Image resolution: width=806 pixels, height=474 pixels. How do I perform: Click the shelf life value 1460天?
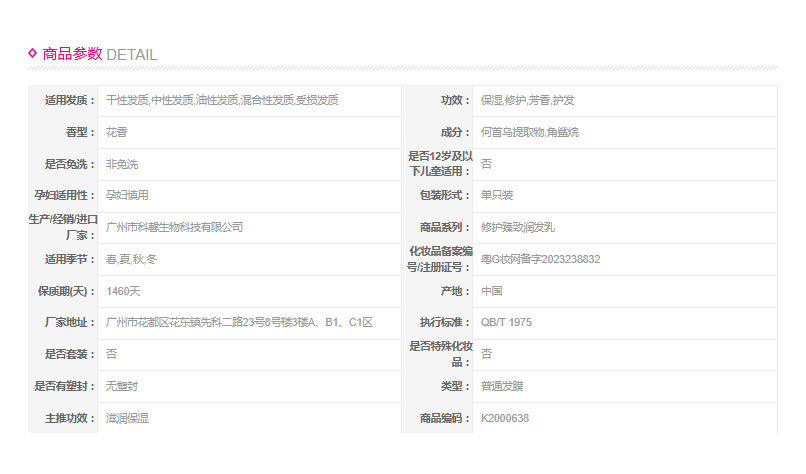point(125,291)
